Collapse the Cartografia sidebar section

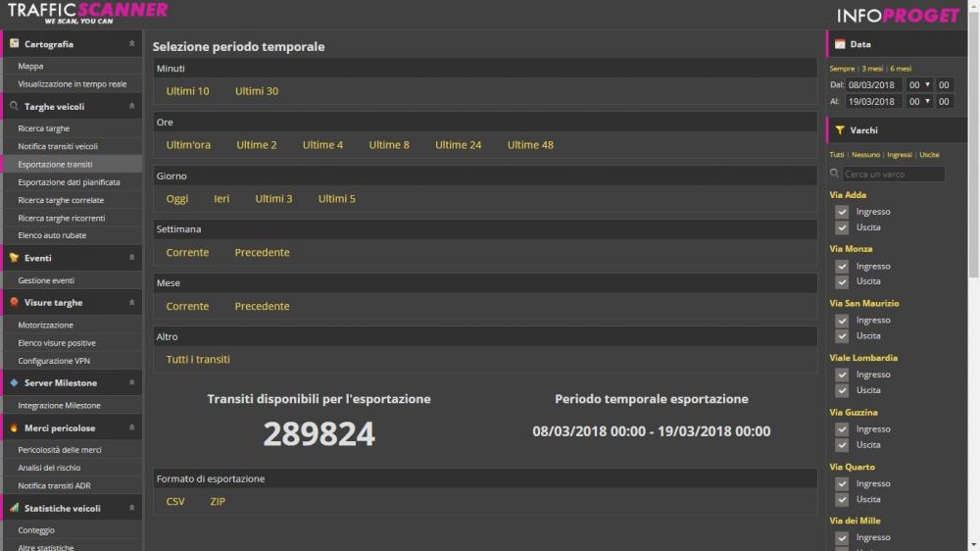[x=131, y=44]
